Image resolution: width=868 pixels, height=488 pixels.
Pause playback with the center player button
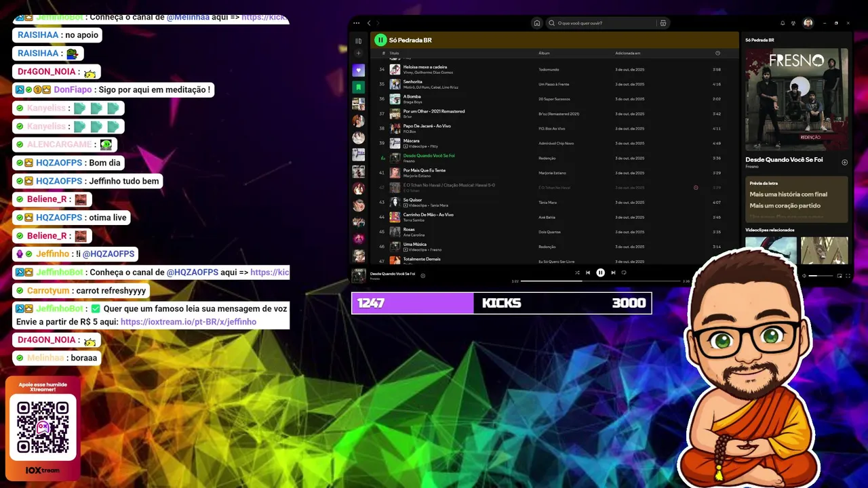click(x=600, y=272)
